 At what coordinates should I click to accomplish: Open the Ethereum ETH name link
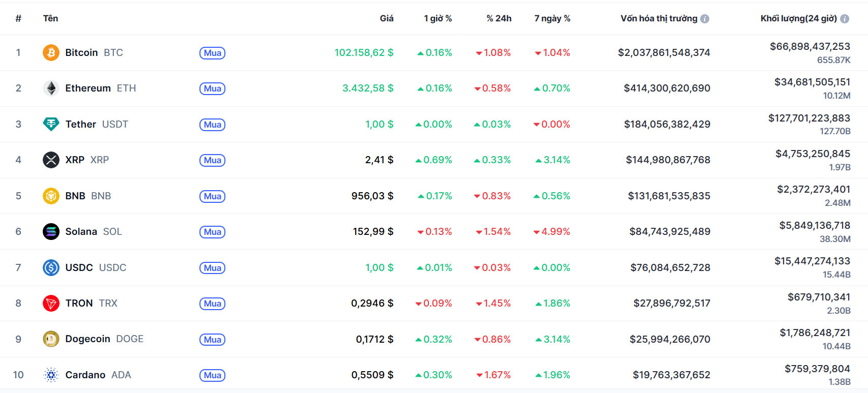point(101,88)
